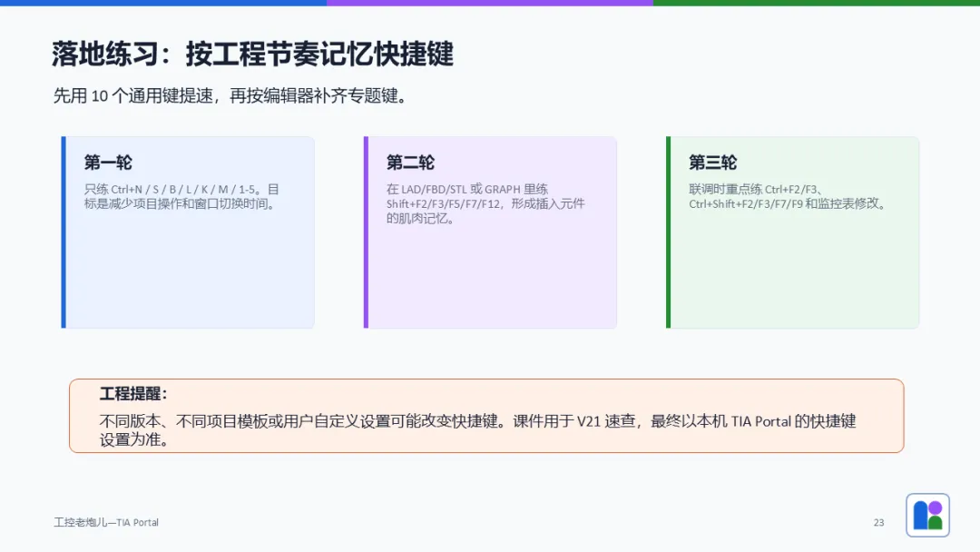Viewport: 980px width, 552px height.
Task: Click the text beginning 只练 Ctrl+N / S / B
Action: coord(181,196)
